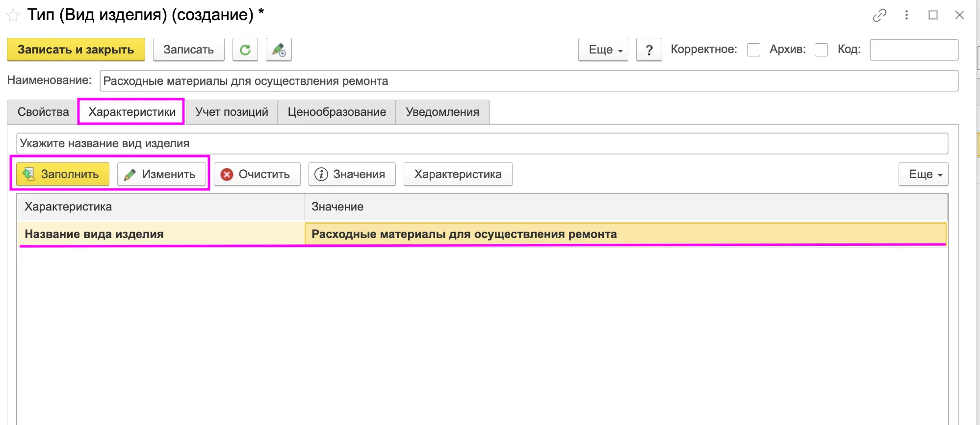The width and height of the screenshot is (980, 425).
Task: Click Записать и закрыть button
Action: 76,50
